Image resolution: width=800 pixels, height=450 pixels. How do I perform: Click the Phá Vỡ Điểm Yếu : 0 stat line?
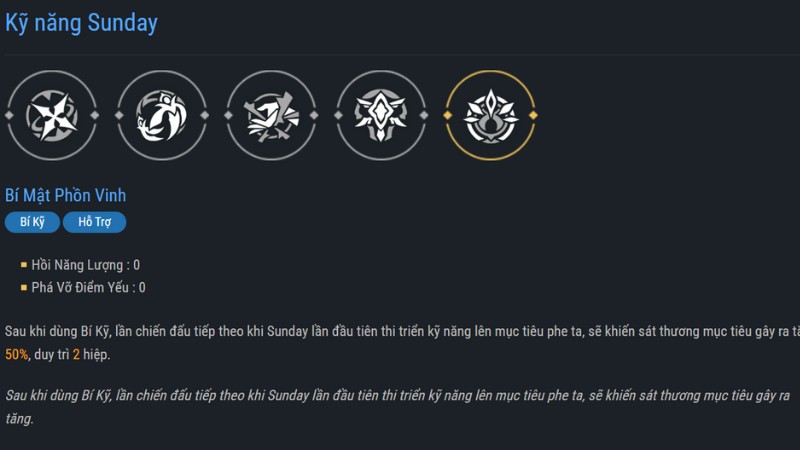[89, 287]
